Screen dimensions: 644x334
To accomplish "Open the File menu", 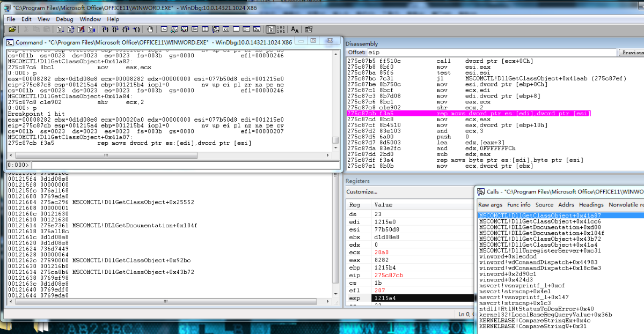I will [11, 19].
